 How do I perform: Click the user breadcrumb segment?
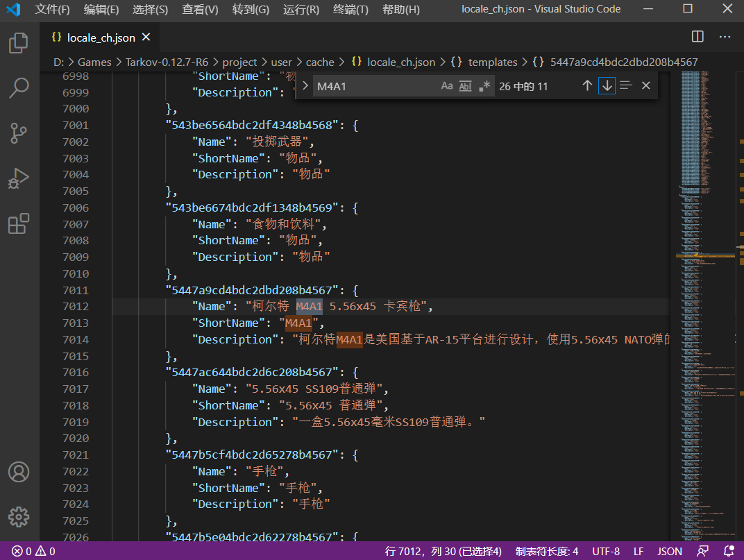[x=281, y=62]
